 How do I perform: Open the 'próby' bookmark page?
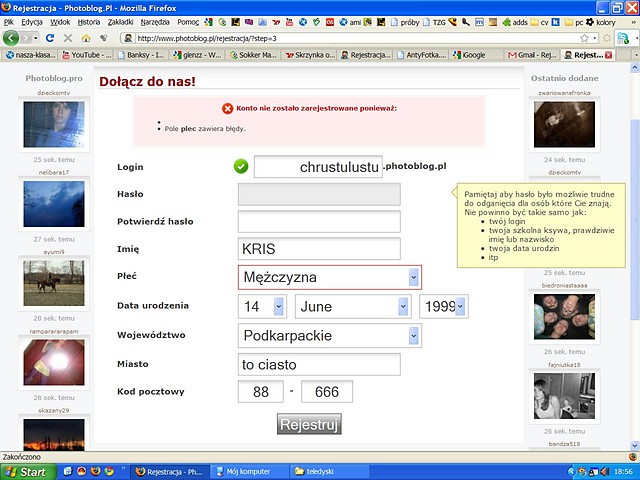pyautogui.click(x=404, y=22)
